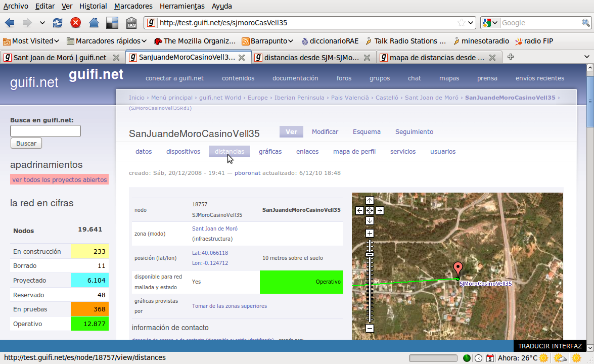The width and height of the screenshot is (594, 364).
Task: Click the browser Back arrow button
Action: click(x=10, y=23)
